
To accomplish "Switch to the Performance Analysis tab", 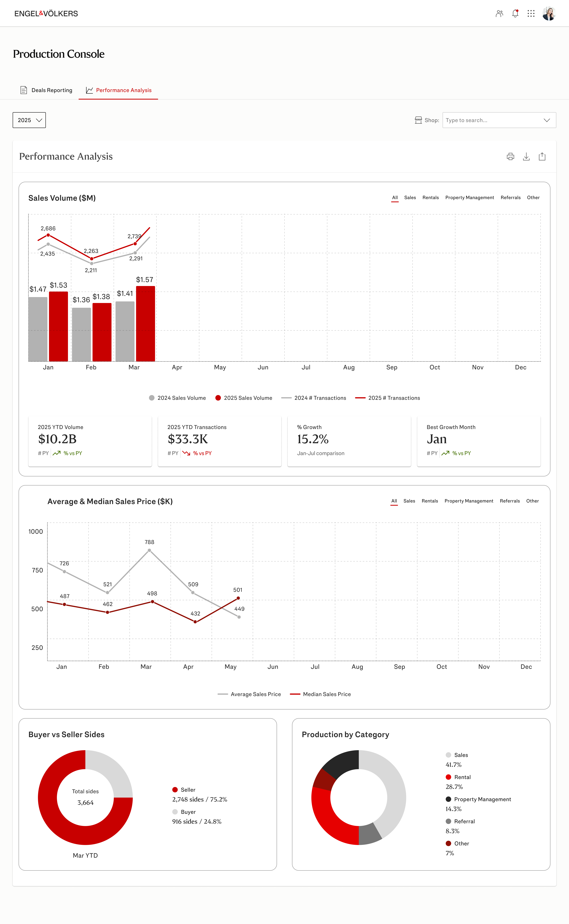I will point(118,90).
